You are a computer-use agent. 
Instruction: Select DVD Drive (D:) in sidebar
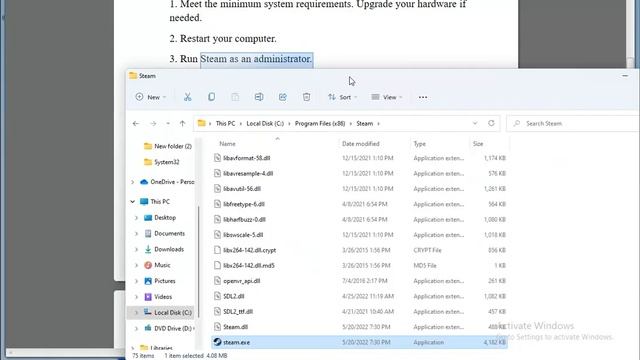click(169, 329)
